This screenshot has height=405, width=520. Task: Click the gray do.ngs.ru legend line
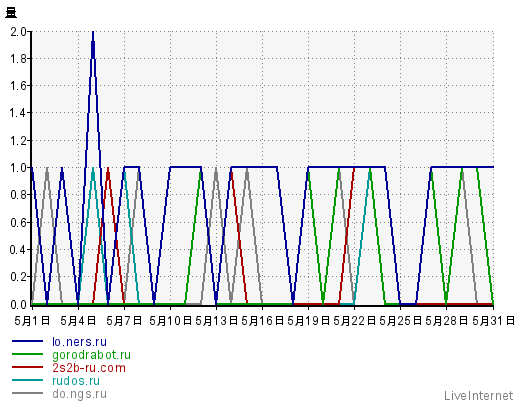point(27,393)
